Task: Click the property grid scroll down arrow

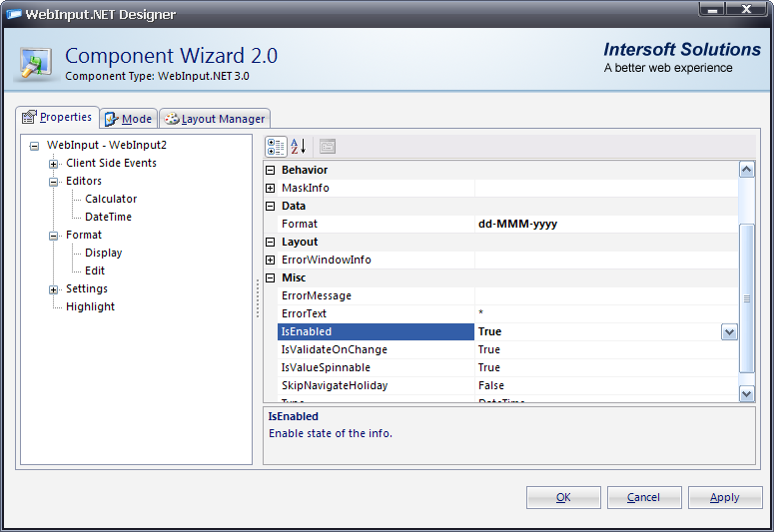Action: pyautogui.click(x=746, y=394)
